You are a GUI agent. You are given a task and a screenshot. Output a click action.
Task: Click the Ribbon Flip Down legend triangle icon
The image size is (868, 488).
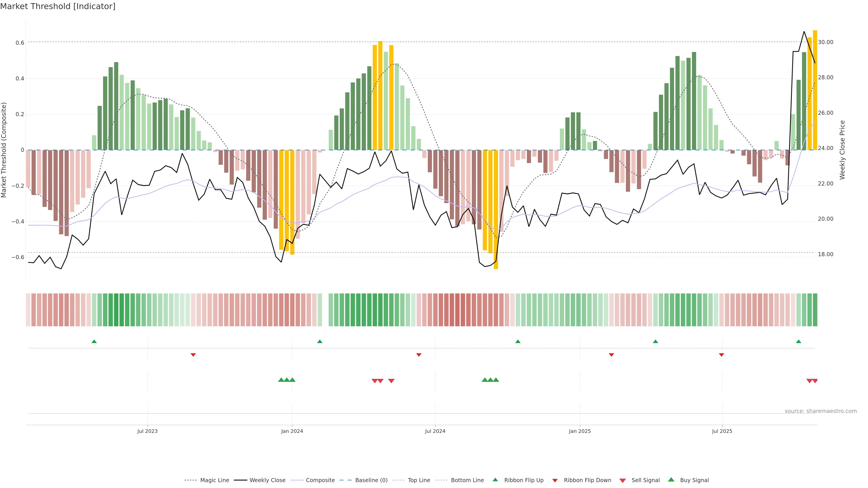pyautogui.click(x=555, y=480)
